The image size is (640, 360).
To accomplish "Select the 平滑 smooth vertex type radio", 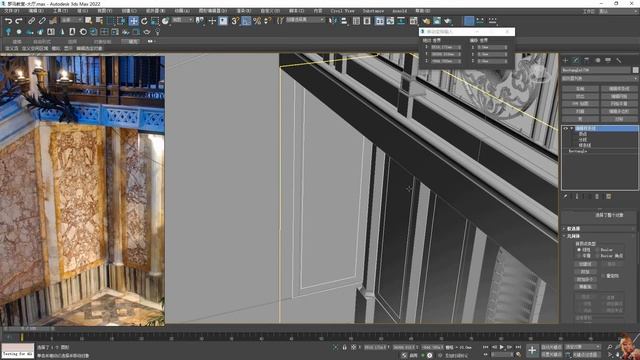I will point(579,256).
